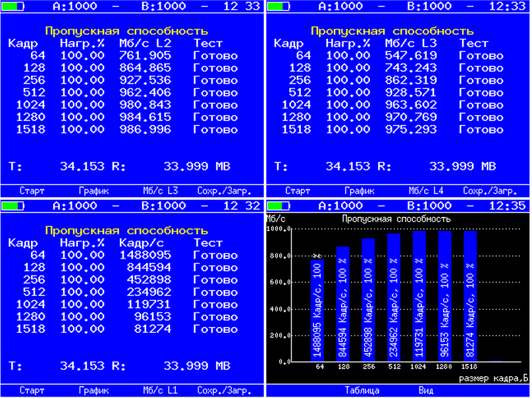Click the 962.406 throughput value
Image resolution: width=532 pixels, height=398 pixels.
(x=146, y=93)
